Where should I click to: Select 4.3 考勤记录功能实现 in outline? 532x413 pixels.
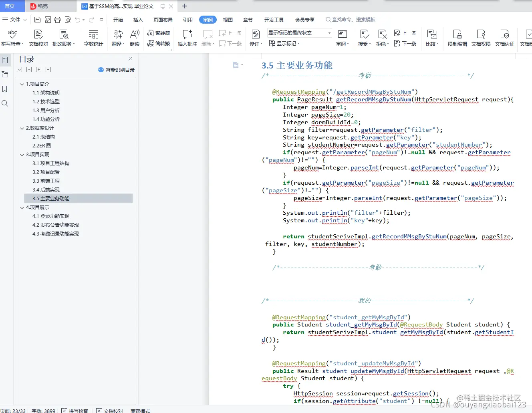56,234
